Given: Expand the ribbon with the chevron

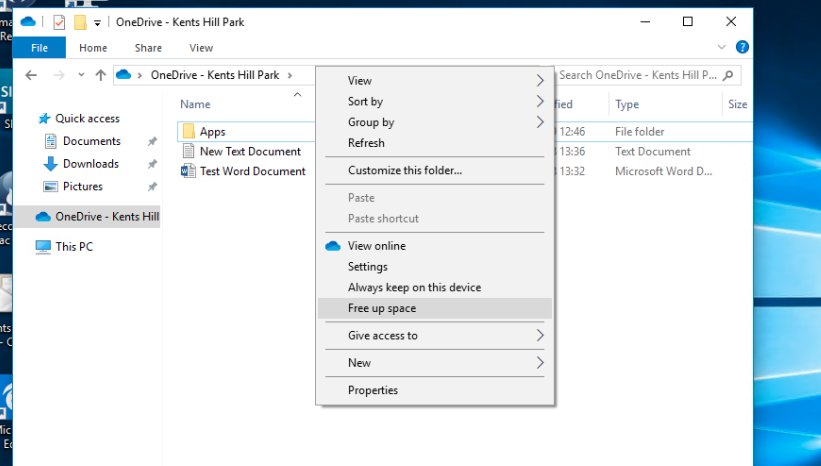Looking at the screenshot, I should (722, 47).
